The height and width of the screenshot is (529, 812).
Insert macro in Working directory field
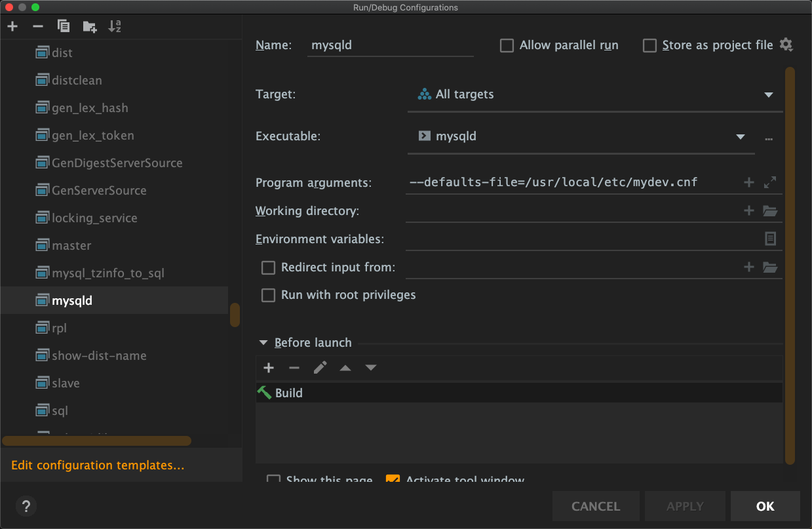point(749,210)
